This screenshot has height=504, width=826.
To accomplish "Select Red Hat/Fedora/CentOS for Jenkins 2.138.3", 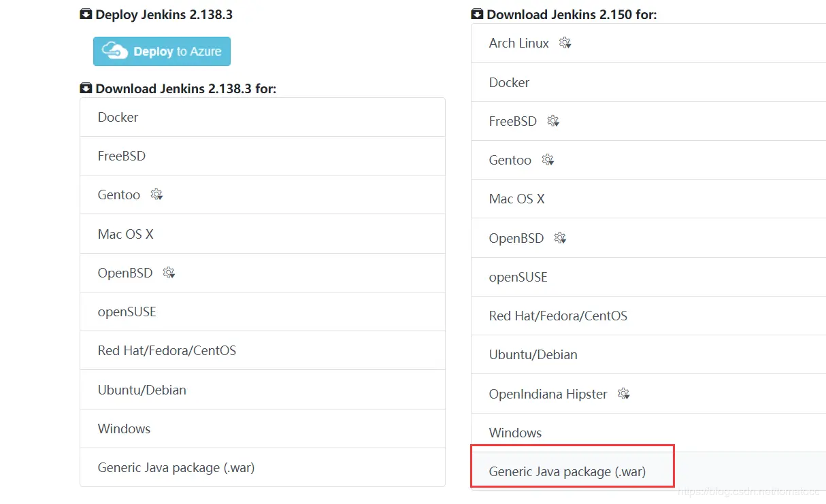I will pyautogui.click(x=167, y=351).
